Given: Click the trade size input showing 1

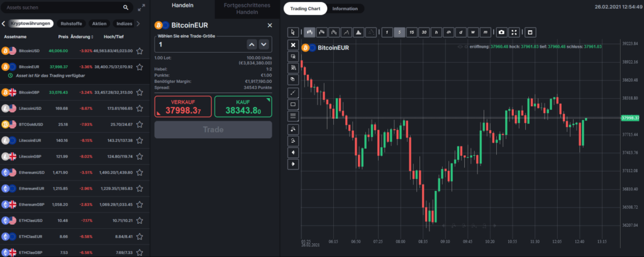Looking at the screenshot, I should pos(200,45).
